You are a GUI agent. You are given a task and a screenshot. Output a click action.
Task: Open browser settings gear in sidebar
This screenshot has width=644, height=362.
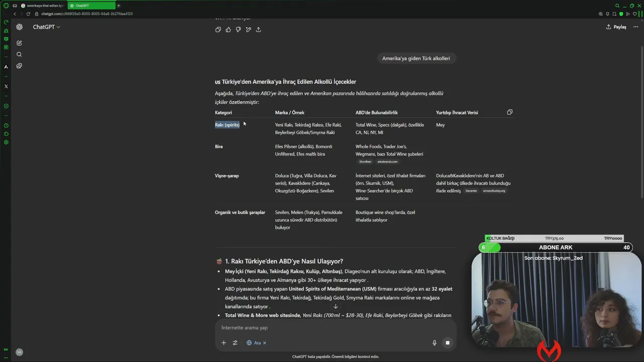point(6,142)
